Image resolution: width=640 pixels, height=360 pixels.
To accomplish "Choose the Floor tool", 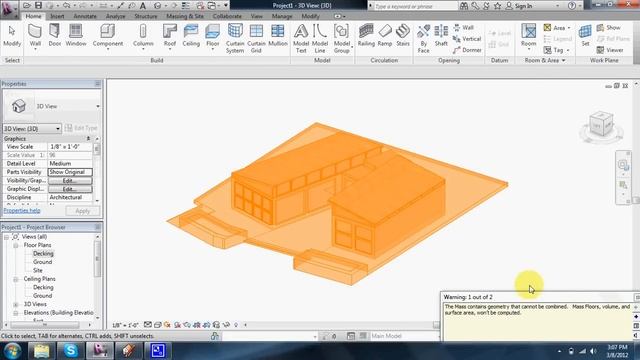I will coord(213,37).
